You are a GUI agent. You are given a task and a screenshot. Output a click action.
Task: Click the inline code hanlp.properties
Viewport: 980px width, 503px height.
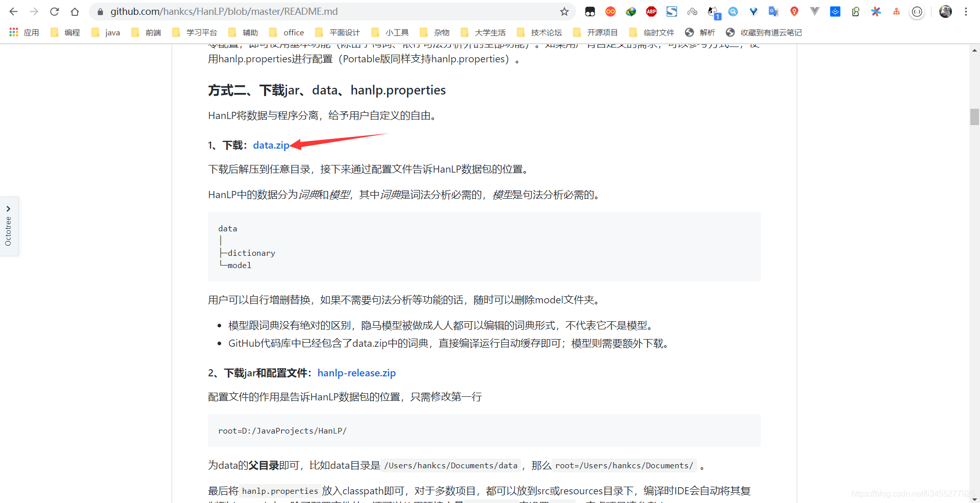click(x=280, y=491)
